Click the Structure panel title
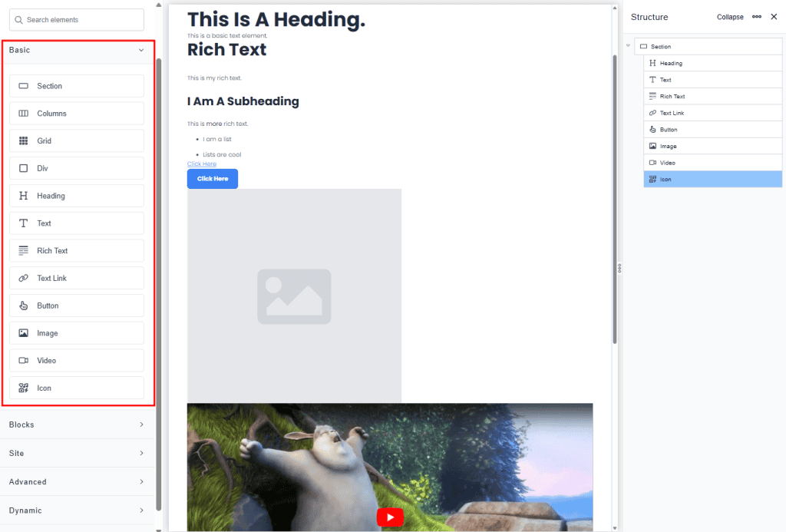786x532 pixels. 649,17
